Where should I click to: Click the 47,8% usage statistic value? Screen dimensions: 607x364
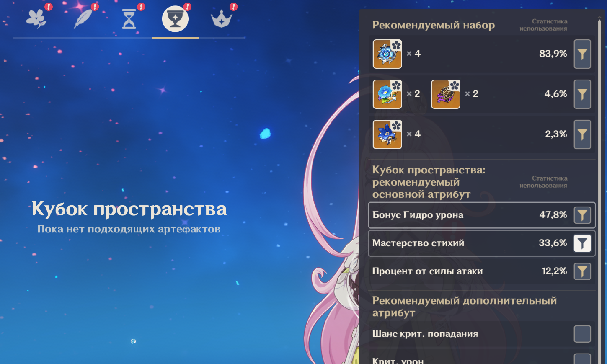pos(553,215)
